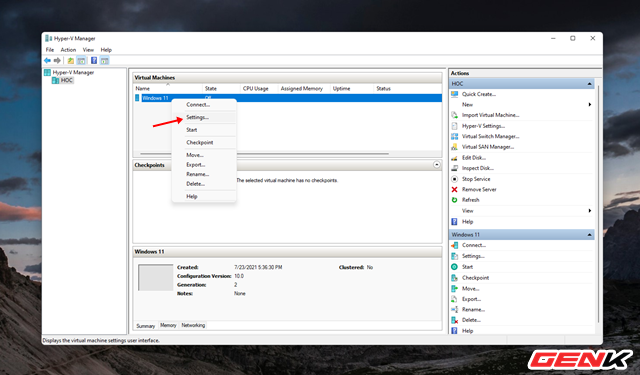Click Delete in Windows 11 actions pane

point(471,320)
